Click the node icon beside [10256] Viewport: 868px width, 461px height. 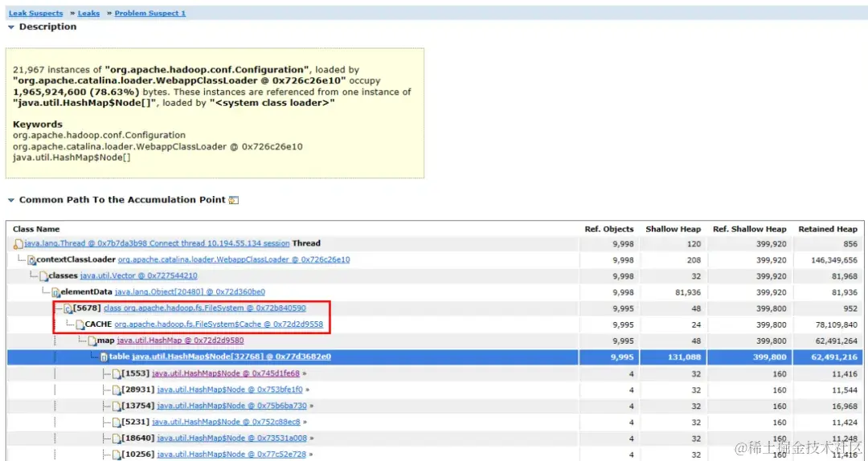coord(117,455)
